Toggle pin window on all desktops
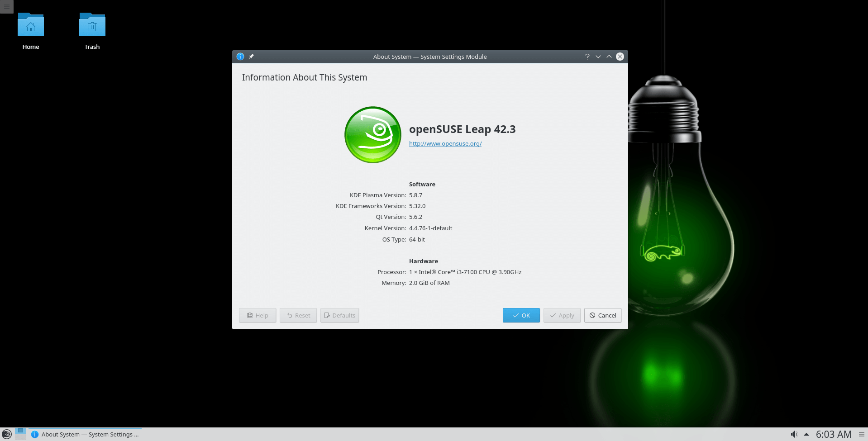The image size is (868, 441). pyautogui.click(x=251, y=57)
